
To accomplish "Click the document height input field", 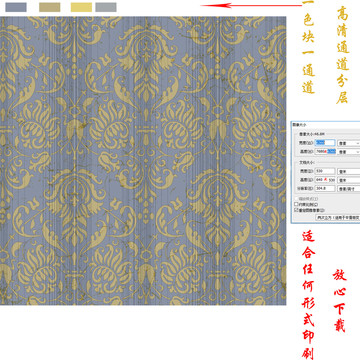I will point(325,180).
